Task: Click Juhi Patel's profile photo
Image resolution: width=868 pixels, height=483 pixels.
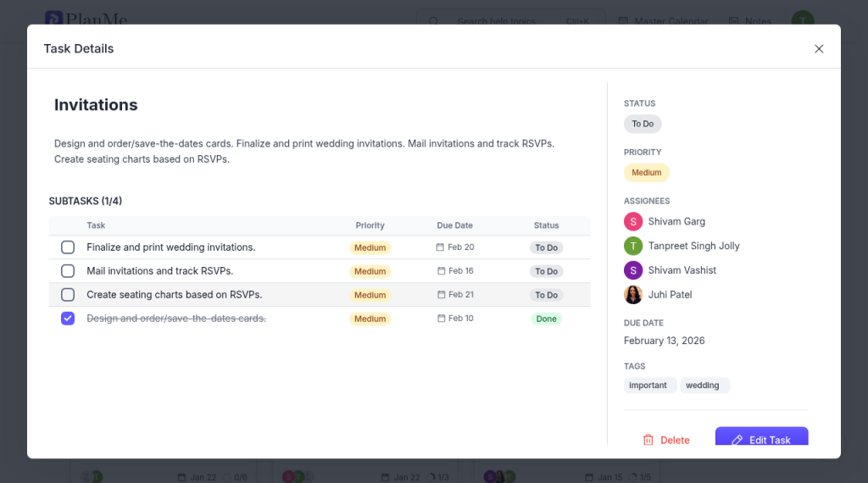Action: 633,295
